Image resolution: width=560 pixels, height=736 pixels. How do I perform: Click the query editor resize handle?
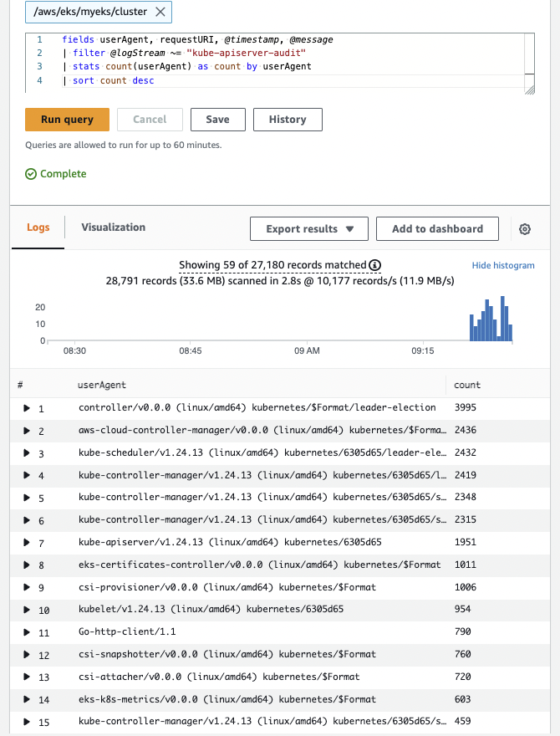(530, 90)
